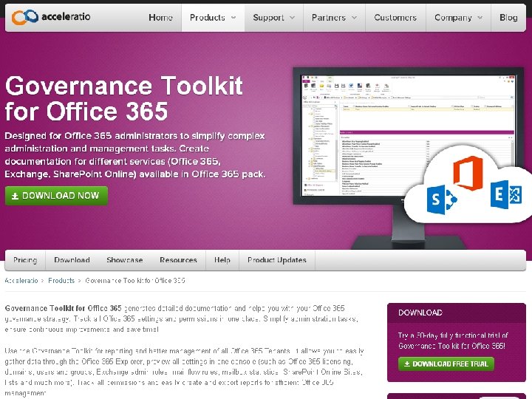Screen dimensions: 532x399
Task: Click the green Download Now button
Action: tap(56, 196)
